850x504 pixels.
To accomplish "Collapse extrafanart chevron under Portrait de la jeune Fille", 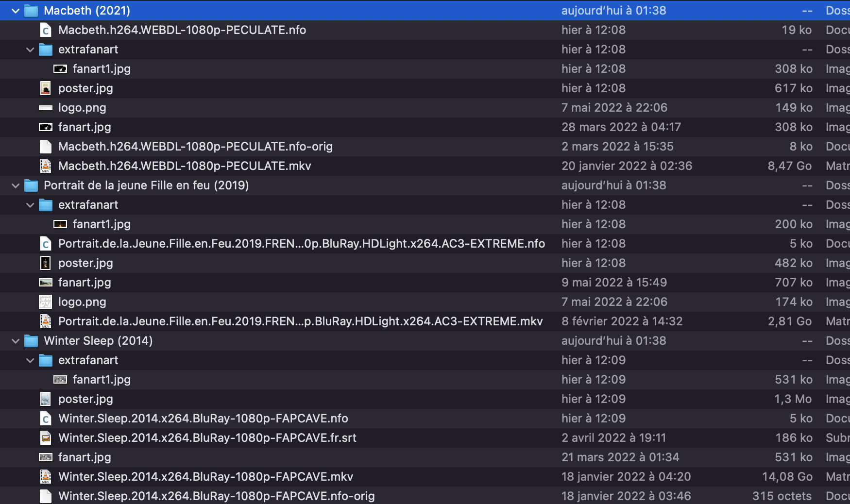I will coord(30,205).
